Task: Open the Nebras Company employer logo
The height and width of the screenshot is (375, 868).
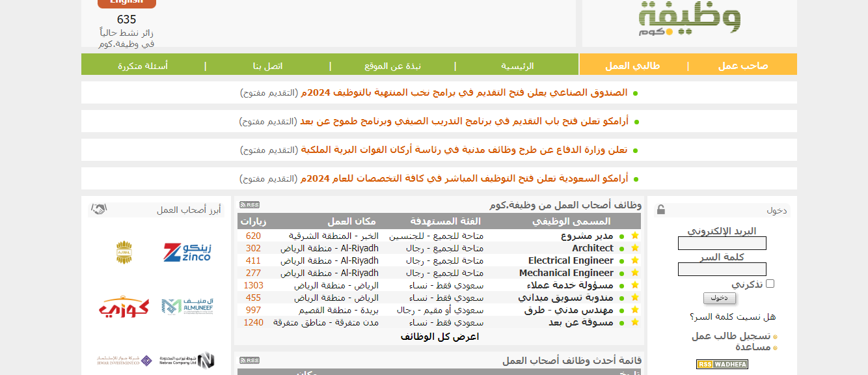Action: (x=187, y=360)
